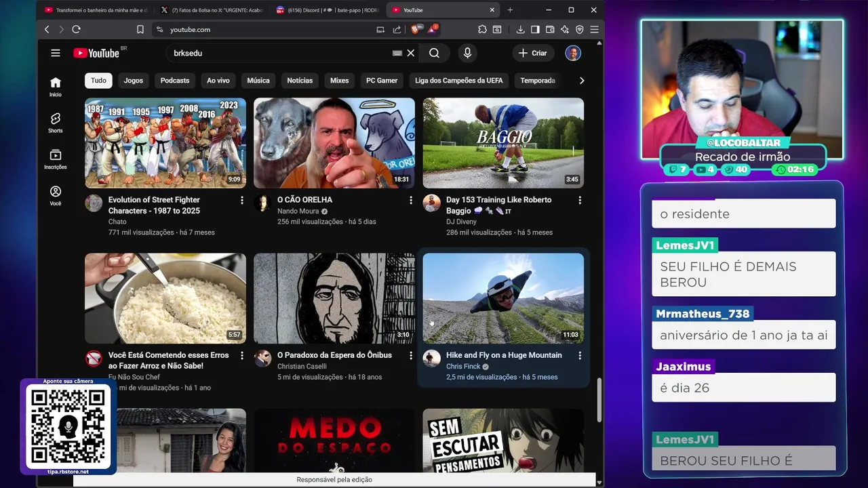Open options for Roberto Baggio training video

(x=579, y=200)
